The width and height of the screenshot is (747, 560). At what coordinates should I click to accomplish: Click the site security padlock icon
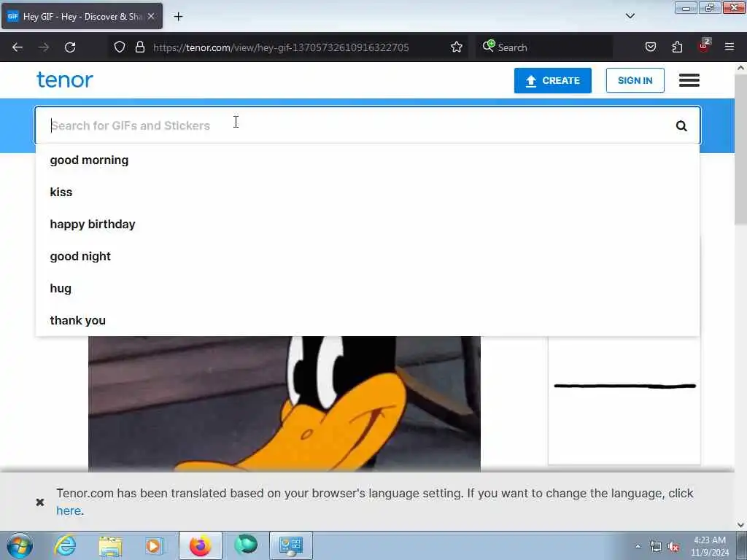[139, 47]
